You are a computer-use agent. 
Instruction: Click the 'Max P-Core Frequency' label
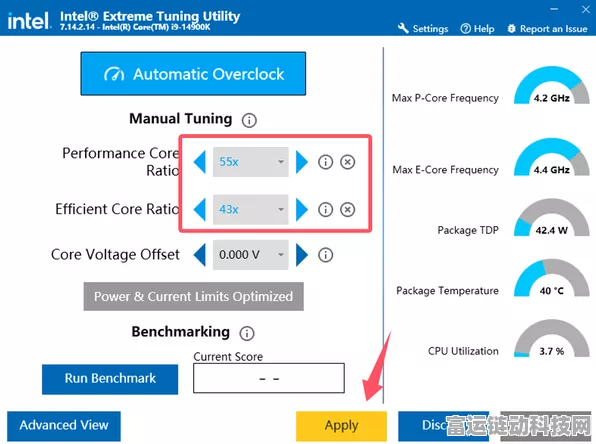tap(445, 98)
